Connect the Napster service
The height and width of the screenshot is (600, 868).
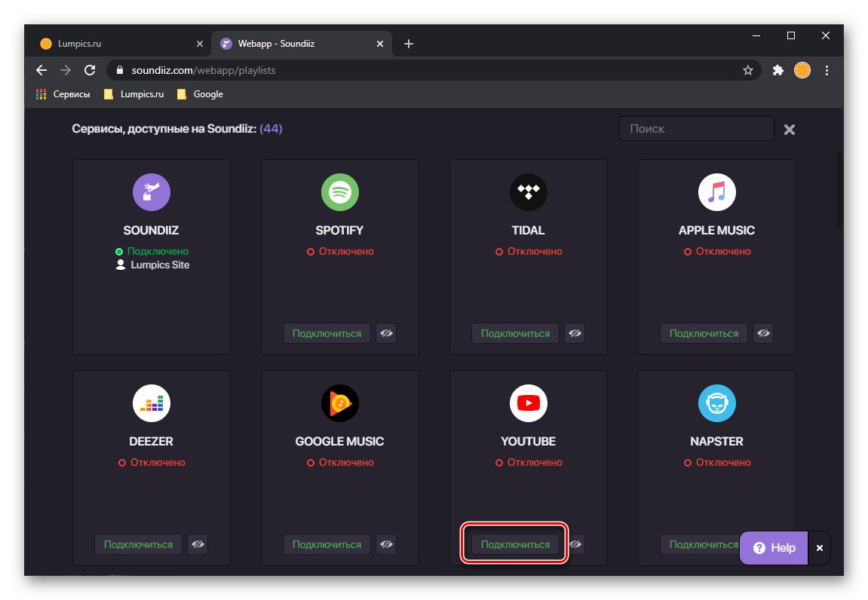click(x=701, y=544)
